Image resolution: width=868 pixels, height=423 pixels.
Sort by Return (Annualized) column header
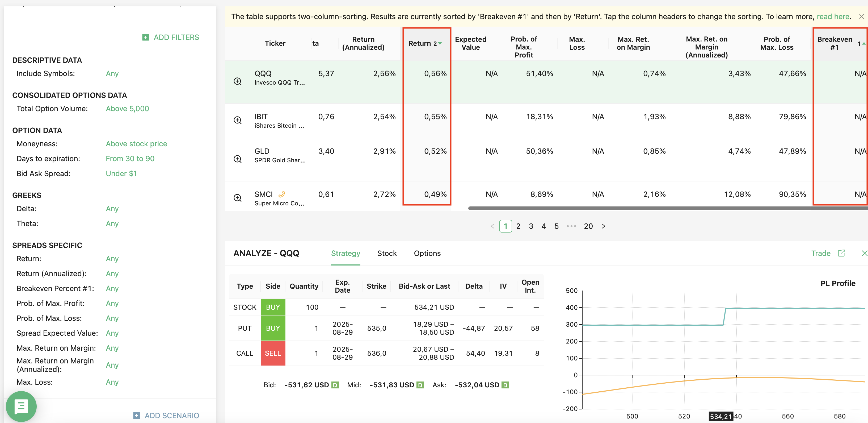(363, 44)
